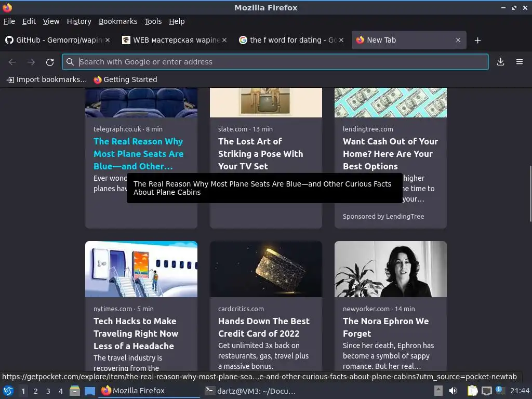This screenshot has height=399, width=532.
Task: Click the network connection tray icon
Action: point(486,391)
